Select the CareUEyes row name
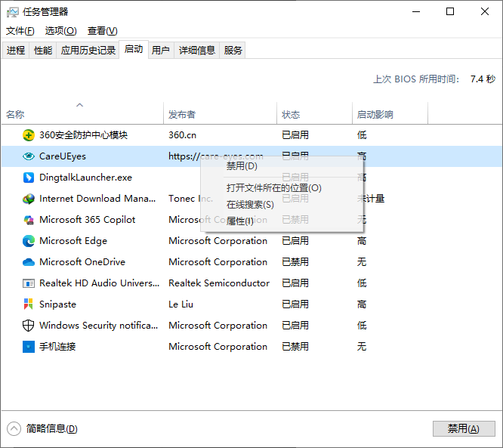This screenshot has height=448, width=503. [63, 156]
